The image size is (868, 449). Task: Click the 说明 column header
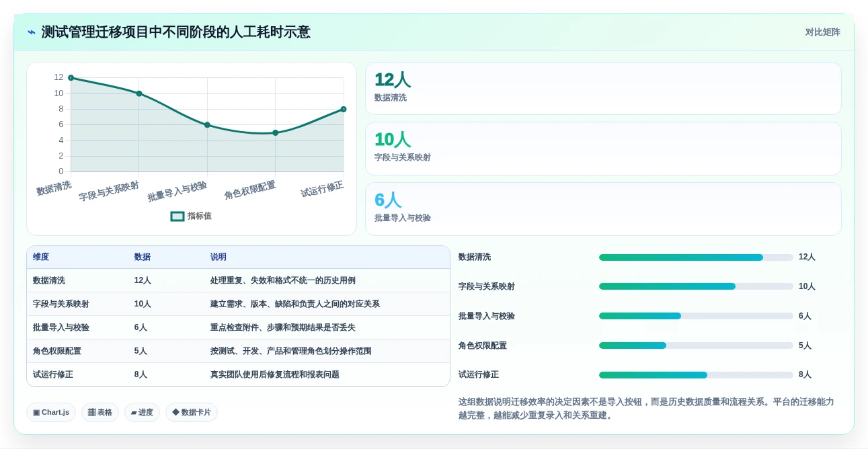(x=219, y=257)
